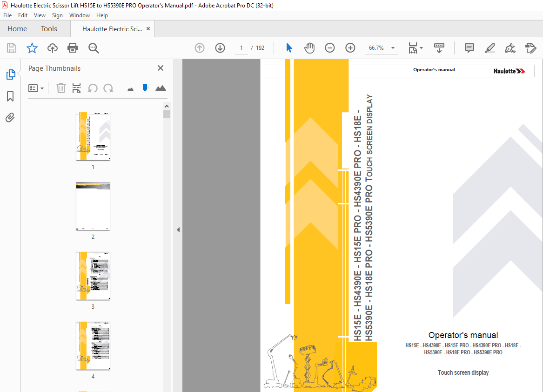543x392 pixels.
Task: Click the current page number field
Action: [x=241, y=48]
